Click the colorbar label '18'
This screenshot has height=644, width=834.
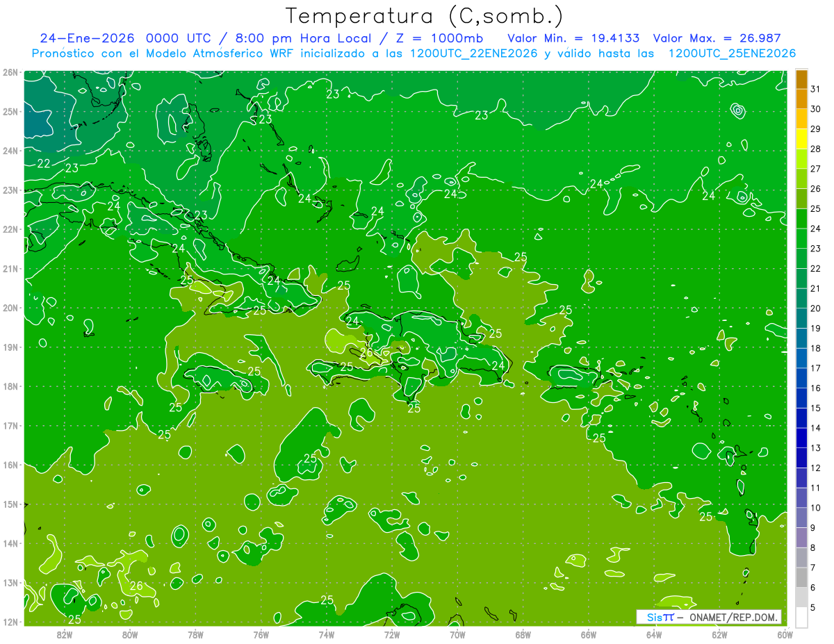(x=815, y=348)
